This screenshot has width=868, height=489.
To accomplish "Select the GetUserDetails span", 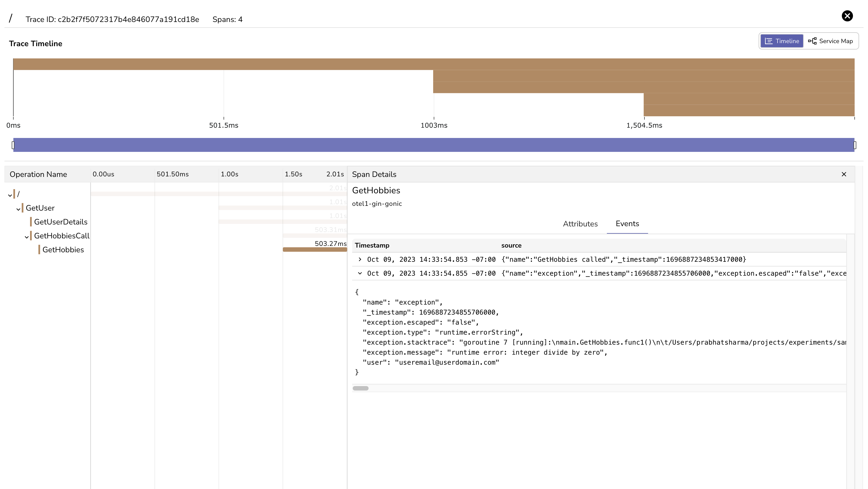I will [61, 222].
